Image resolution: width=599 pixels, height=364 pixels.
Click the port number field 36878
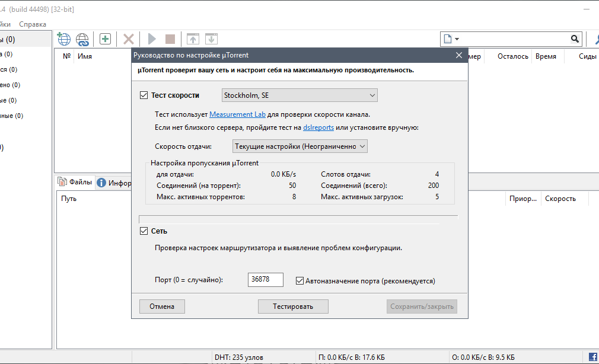[x=266, y=280]
